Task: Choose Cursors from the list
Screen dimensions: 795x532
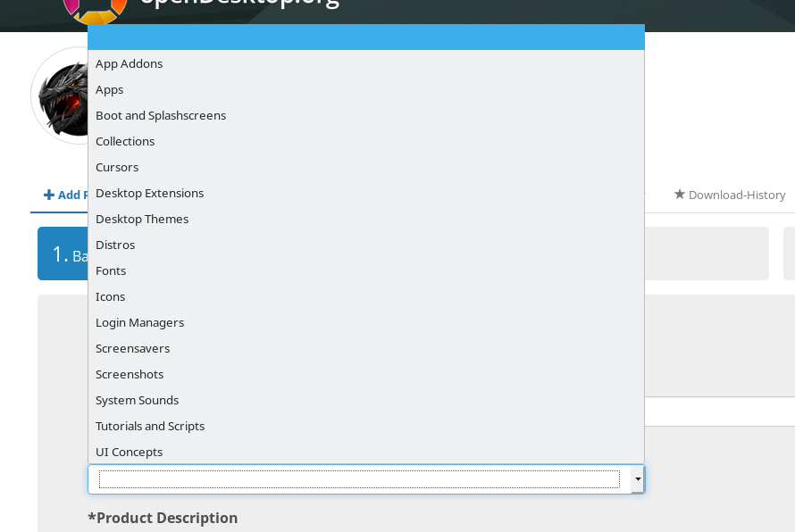Action: (x=366, y=167)
